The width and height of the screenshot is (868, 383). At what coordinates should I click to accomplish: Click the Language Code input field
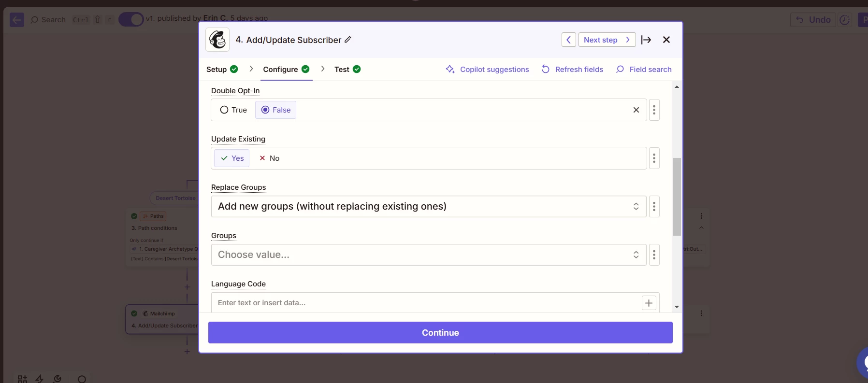click(425, 303)
